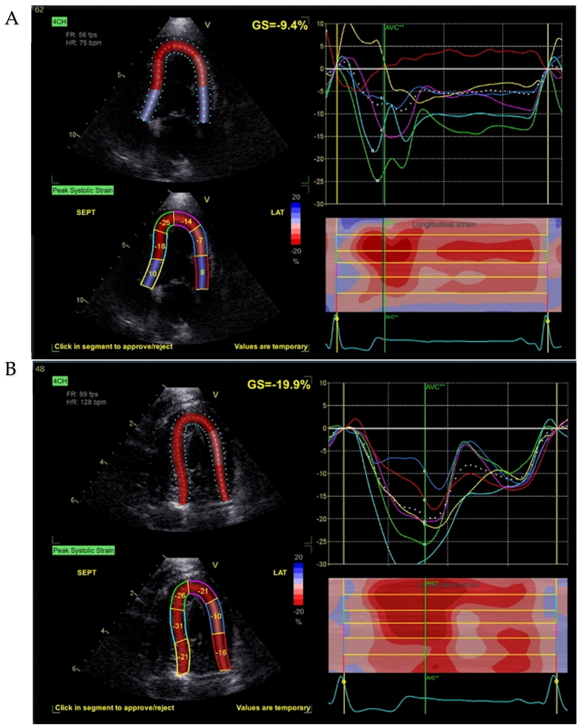The width and height of the screenshot is (581, 728).
Task: Click 'Click in segment to approve/reject' in panel A
Action: coord(114,346)
